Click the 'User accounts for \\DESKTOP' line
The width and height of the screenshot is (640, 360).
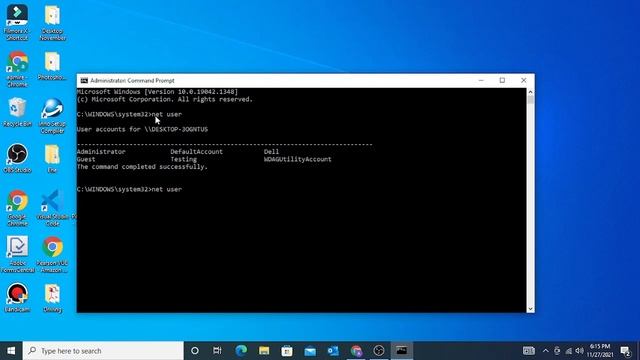click(142, 129)
